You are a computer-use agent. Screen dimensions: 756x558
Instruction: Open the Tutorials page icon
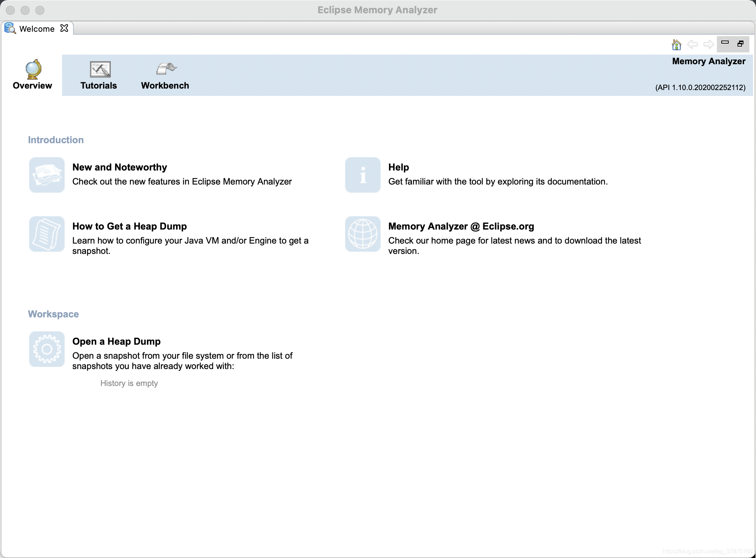100,69
